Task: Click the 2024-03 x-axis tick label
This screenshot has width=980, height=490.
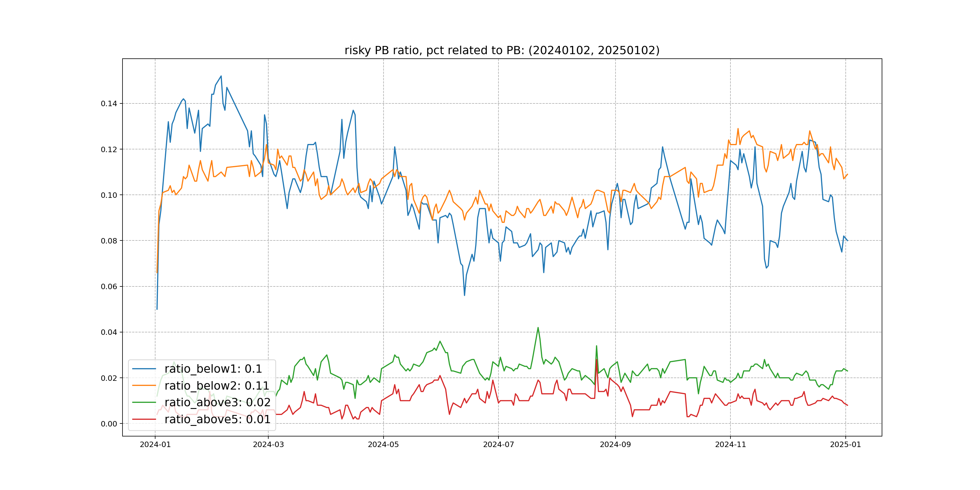Action: coord(268,445)
